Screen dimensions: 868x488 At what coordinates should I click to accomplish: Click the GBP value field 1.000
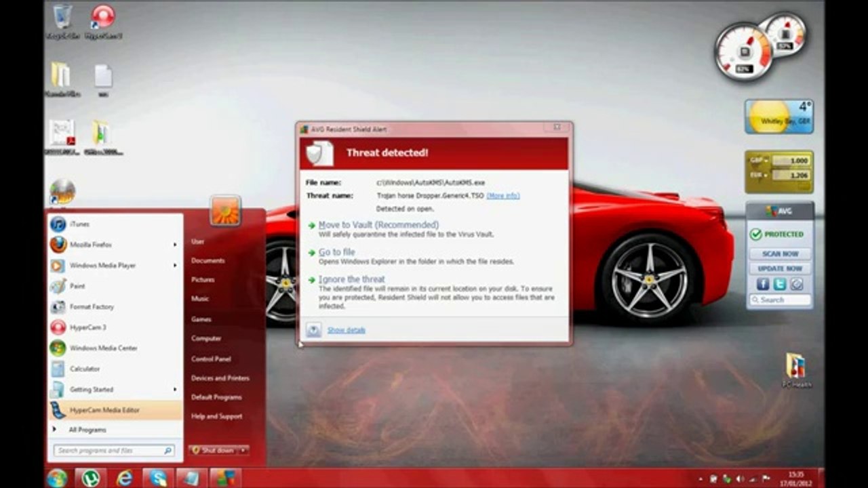791,161
